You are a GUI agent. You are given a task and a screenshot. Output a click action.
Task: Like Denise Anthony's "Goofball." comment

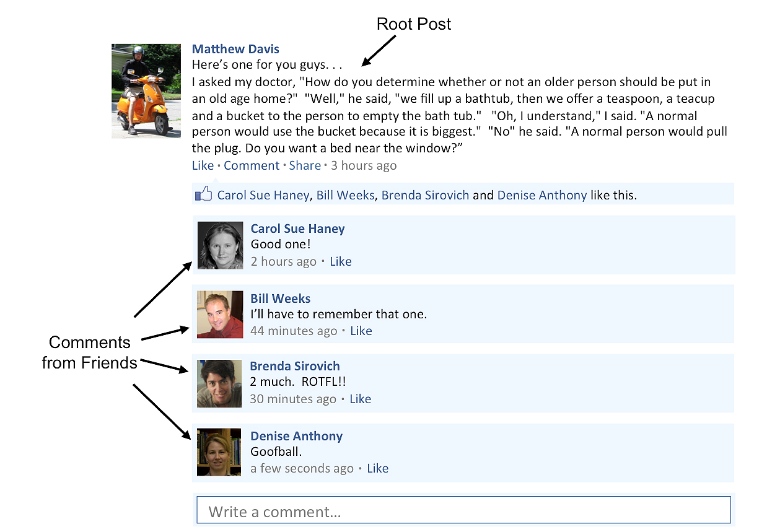pos(378,468)
